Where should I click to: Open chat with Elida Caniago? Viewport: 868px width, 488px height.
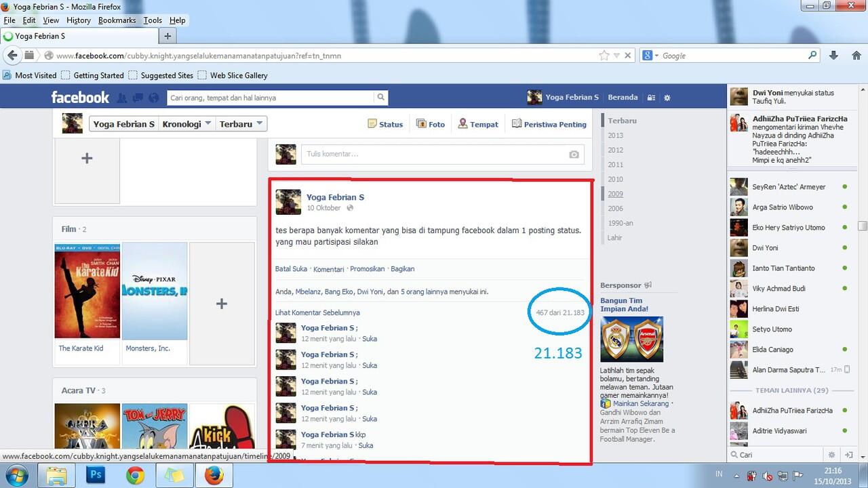[x=789, y=350]
